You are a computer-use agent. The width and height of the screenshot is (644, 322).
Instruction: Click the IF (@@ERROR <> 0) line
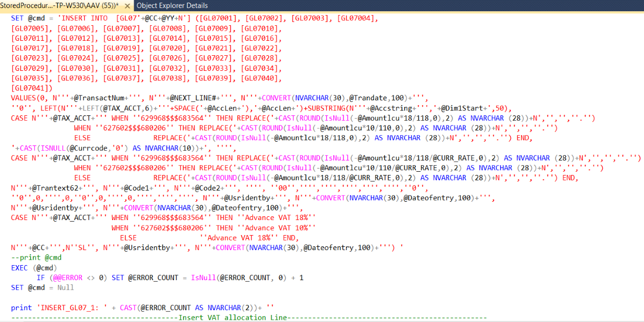click(170, 277)
